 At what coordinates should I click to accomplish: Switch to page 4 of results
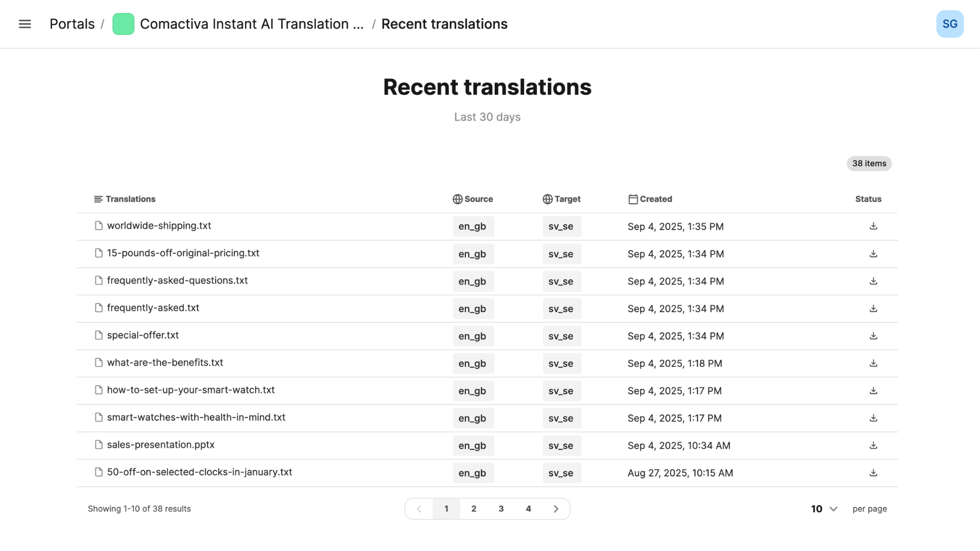pyautogui.click(x=528, y=509)
